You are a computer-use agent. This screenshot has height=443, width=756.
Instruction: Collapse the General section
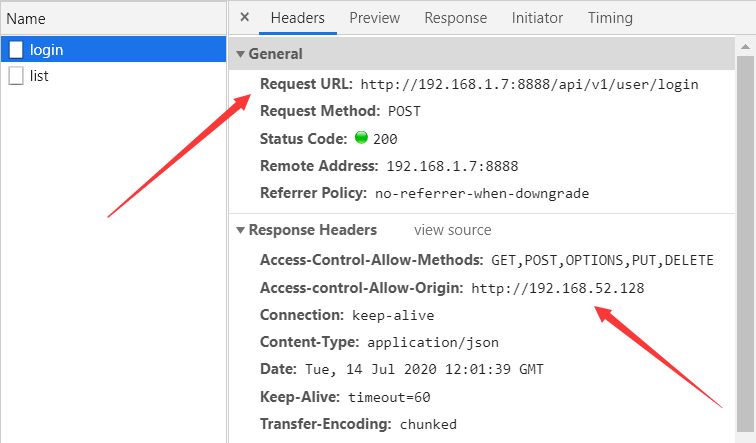click(x=240, y=54)
